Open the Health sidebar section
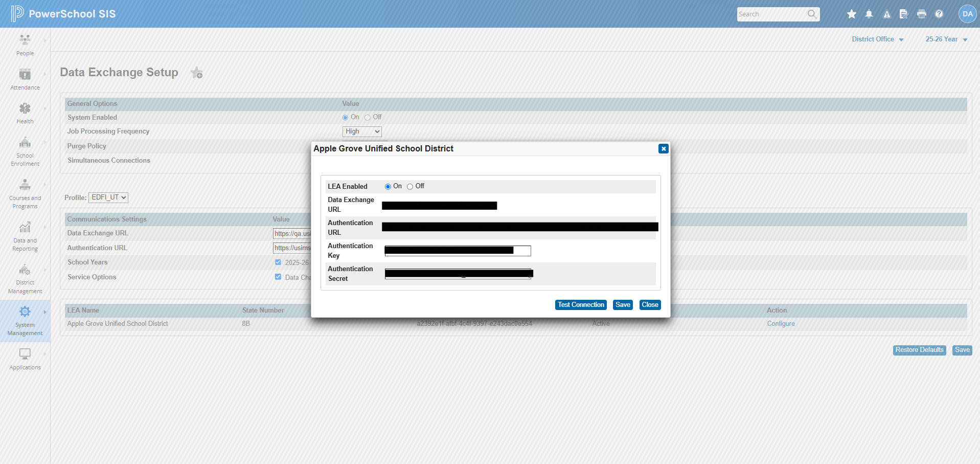Screen dimensions: 980x464 click(x=25, y=113)
